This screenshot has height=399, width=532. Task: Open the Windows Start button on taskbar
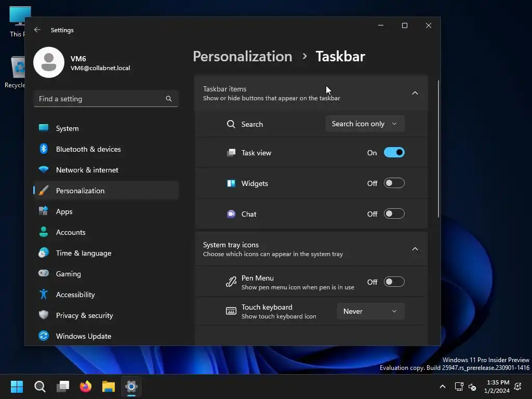click(17, 387)
